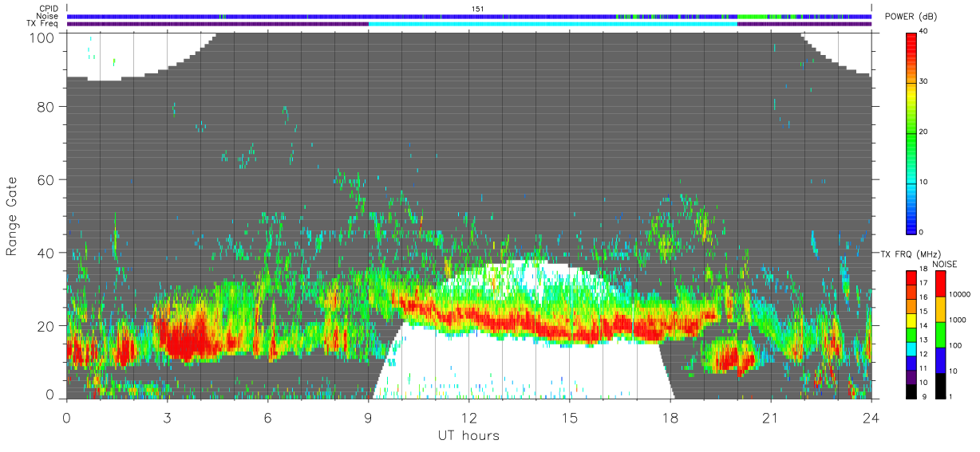This screenshot has height=452, width=980.
Task: Click the 18 tick on UT hours axis
Action: [670, 417]
